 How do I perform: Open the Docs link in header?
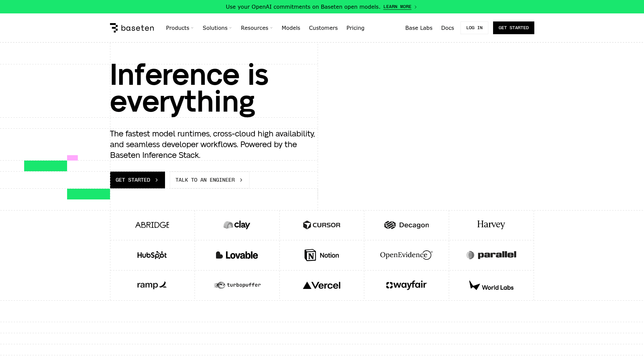[447, 28]
